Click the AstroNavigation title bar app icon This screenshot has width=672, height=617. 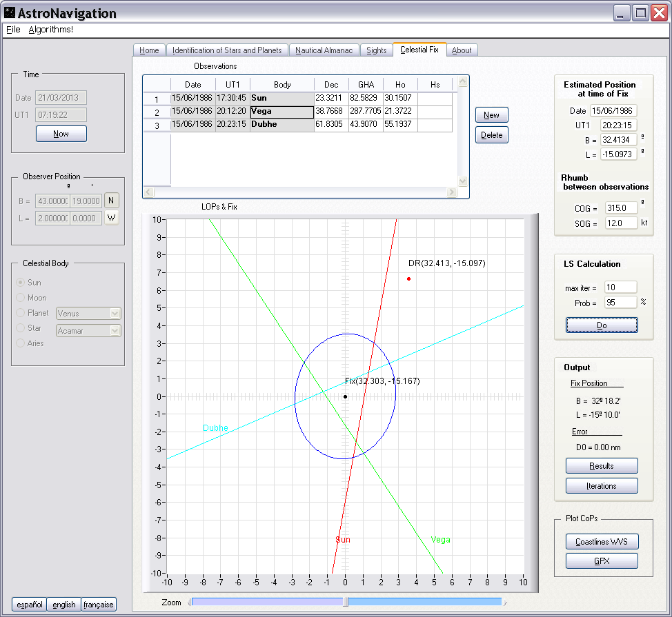9,13
